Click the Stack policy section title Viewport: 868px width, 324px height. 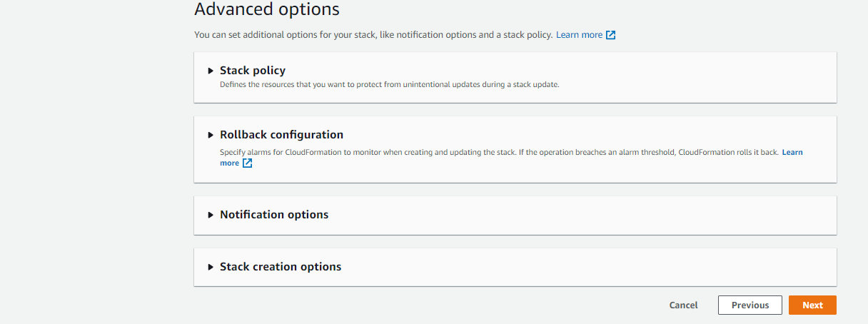click(x=253, y=71)
